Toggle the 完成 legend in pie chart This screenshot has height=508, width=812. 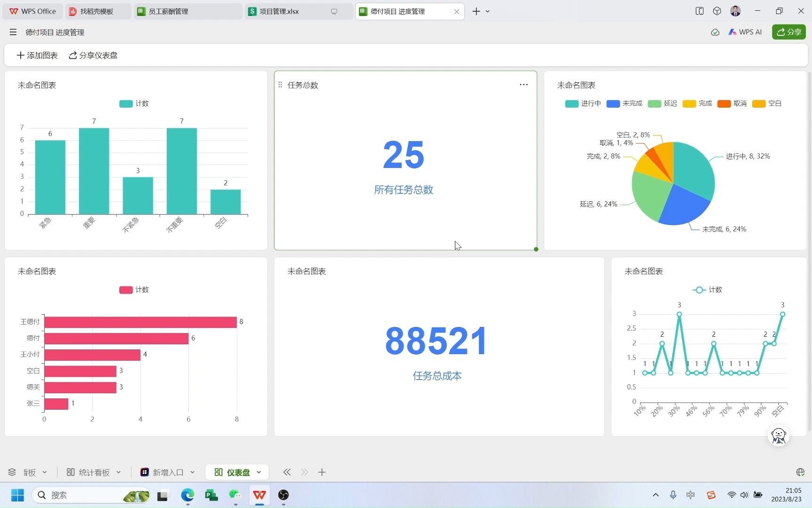697,103
